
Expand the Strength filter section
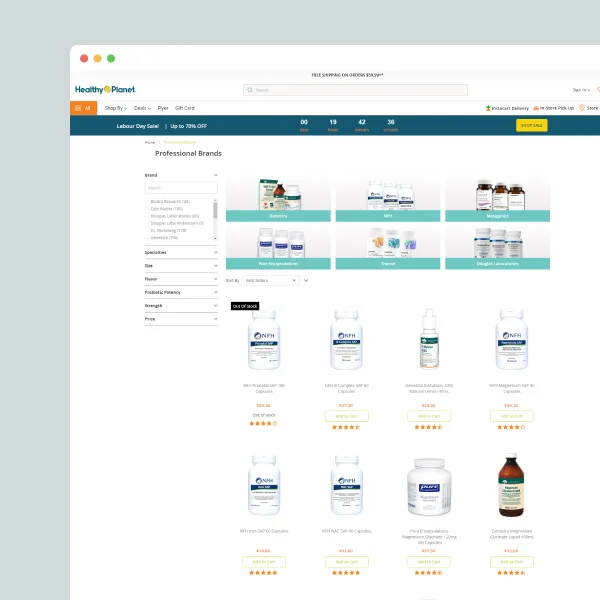[x=181, y=306]
